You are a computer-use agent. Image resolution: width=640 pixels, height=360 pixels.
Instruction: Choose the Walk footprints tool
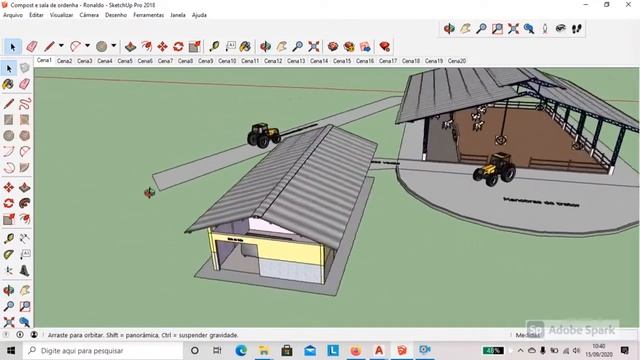click(x=577, y=29)
